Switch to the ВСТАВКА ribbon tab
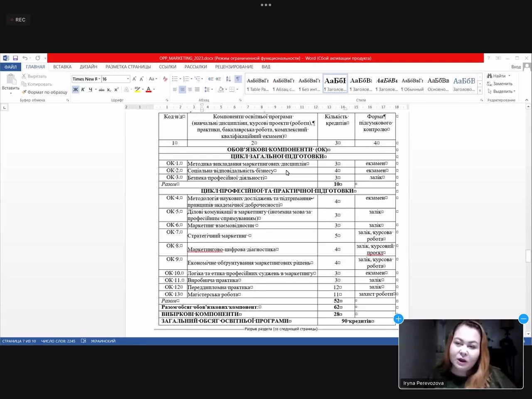This screenshot has height=399, width=532. (x=62, y=67)
